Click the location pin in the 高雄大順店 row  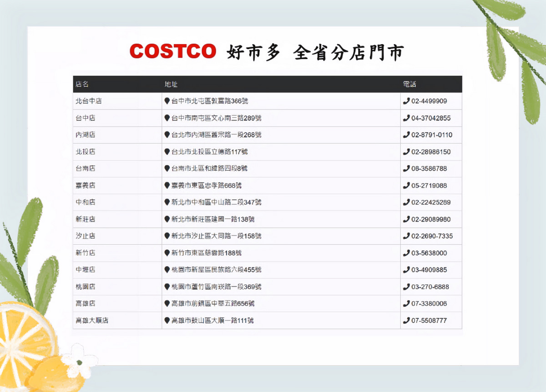(x=167, y=321)
